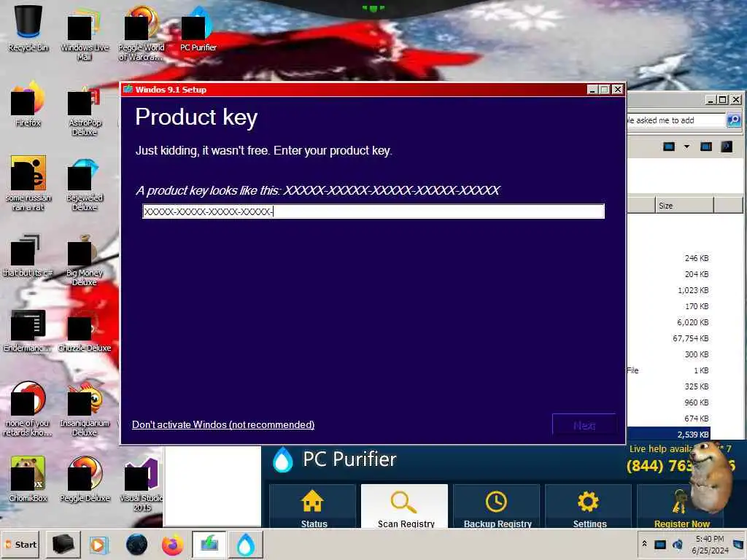Open Insaniquarium Deluxe desktop icon

[84, 408]
